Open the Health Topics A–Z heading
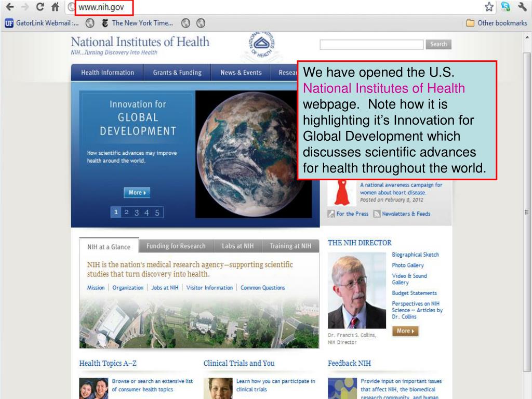Image resolution: width=532 pixels, height=399 pixels. tap(108, 363)
